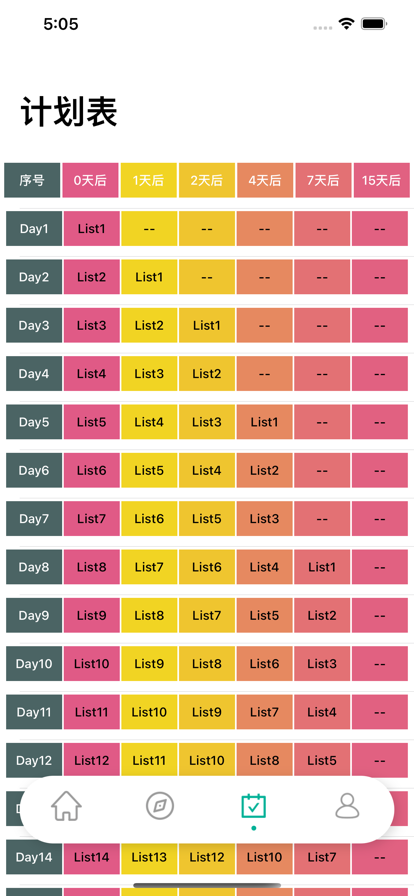Select the calendar checkmark plan tab
The image size is (414, 896).
pyautogui.click(x=253, y=806)
